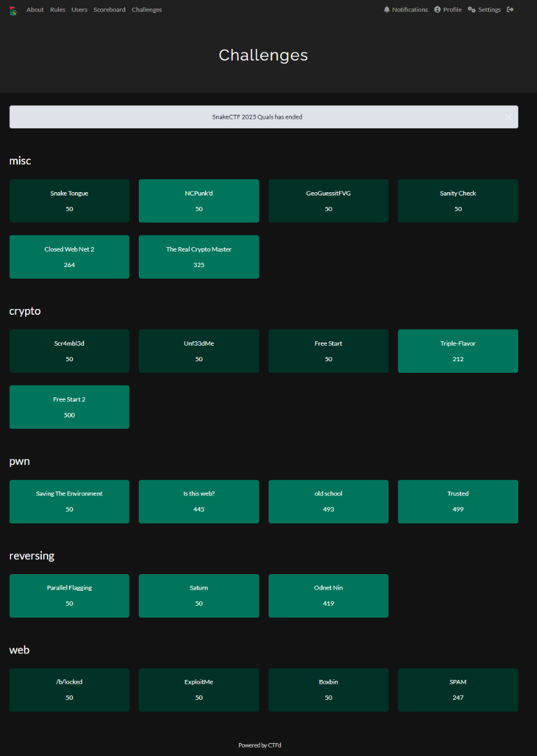Open the Snake Tongue challenge
Image resolution: width=537 pixels, height=756 pixels.
click(x=69, y=201)
